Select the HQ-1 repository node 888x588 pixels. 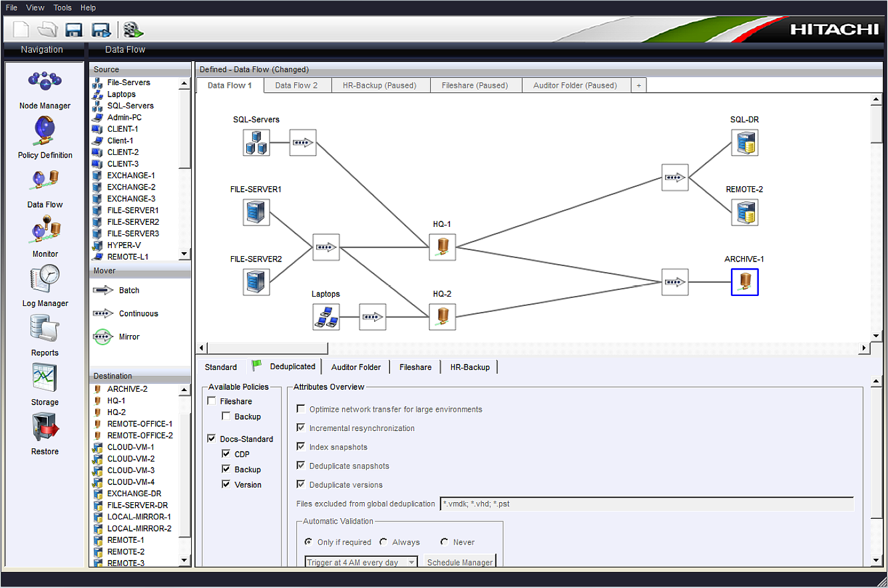[442, 247]
